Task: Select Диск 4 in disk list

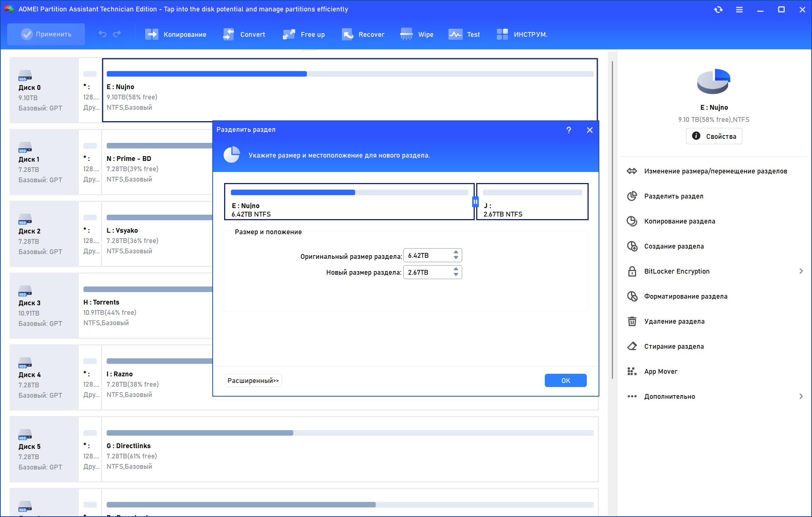Action: (x=44, y=377)
